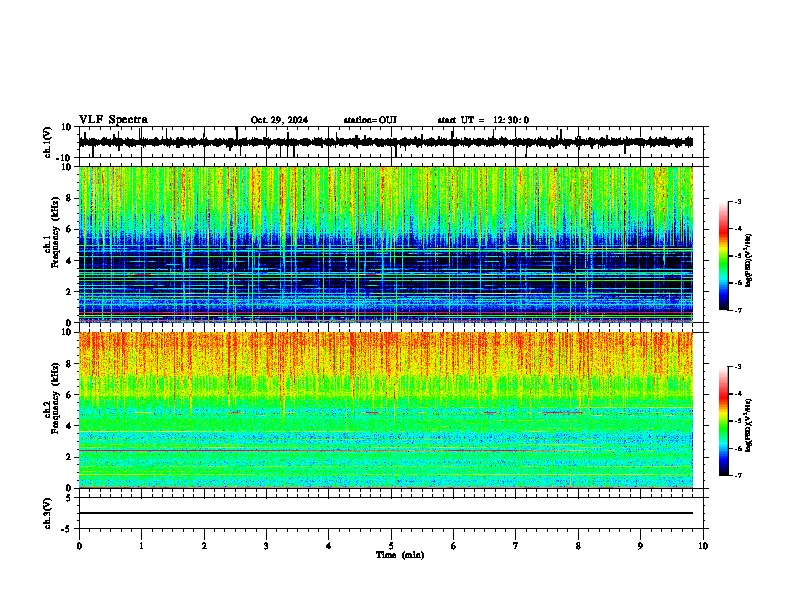Viewport: 792px width, 612px height.
Task: Click the "2" kHz tick on ch.1 frequency axis
Action: point(69,292)
